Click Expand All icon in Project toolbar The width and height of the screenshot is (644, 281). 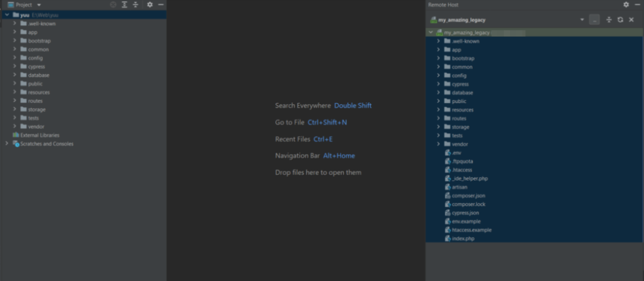(x=125, y=4)
